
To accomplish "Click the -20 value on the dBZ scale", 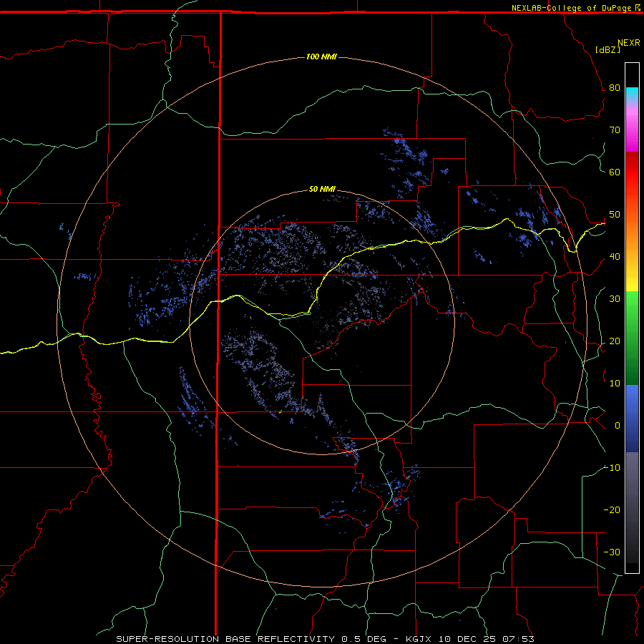I will click(x=612, y=510).
